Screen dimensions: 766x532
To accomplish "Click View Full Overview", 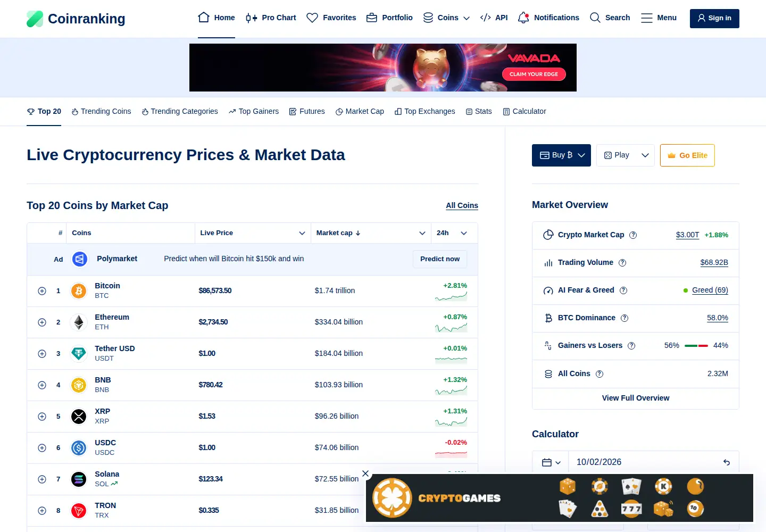I will [x=636, y=398].
